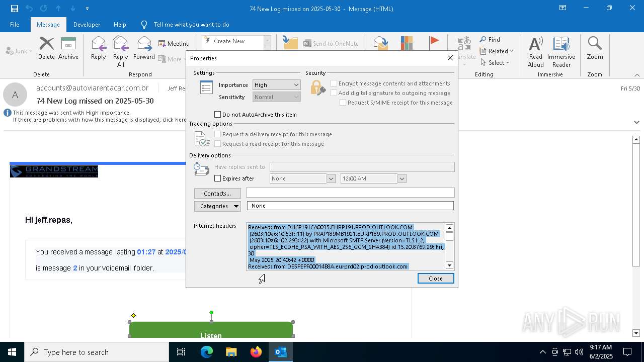Open the Importance dropdown set to High

point(276,85)
